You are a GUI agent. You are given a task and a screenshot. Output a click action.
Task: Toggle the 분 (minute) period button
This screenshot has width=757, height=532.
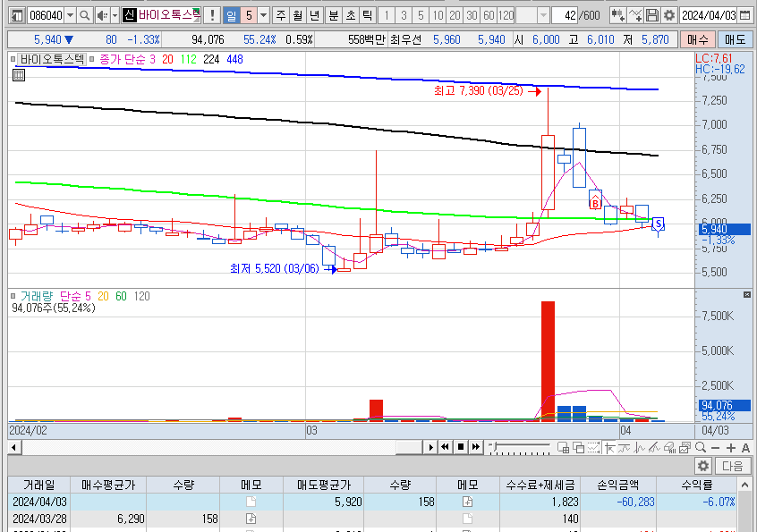coord(334,15)
